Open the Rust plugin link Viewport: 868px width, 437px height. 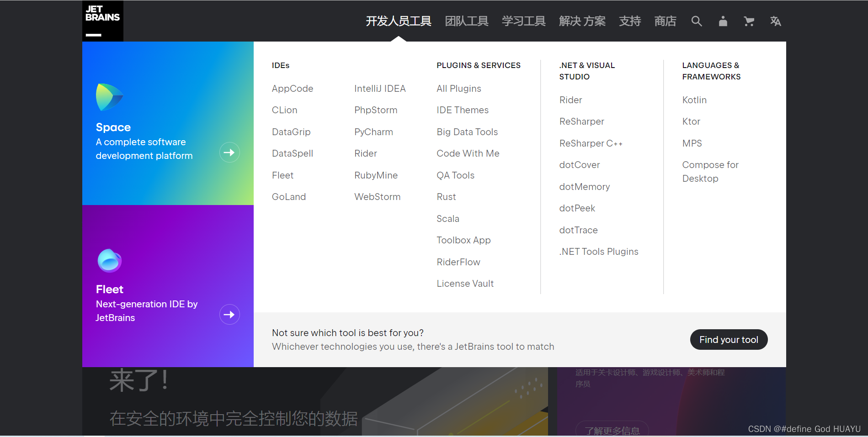[446, 197]
